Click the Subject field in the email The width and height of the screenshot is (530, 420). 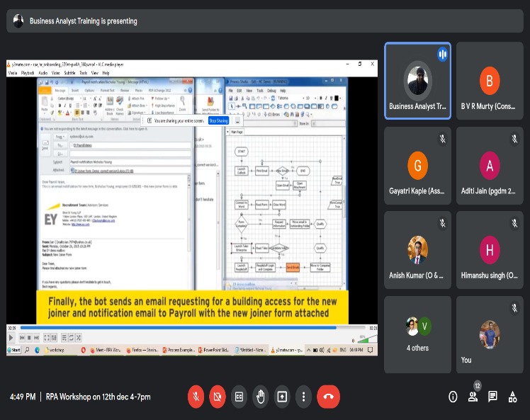pyautogui.click(x=130, y=162)
